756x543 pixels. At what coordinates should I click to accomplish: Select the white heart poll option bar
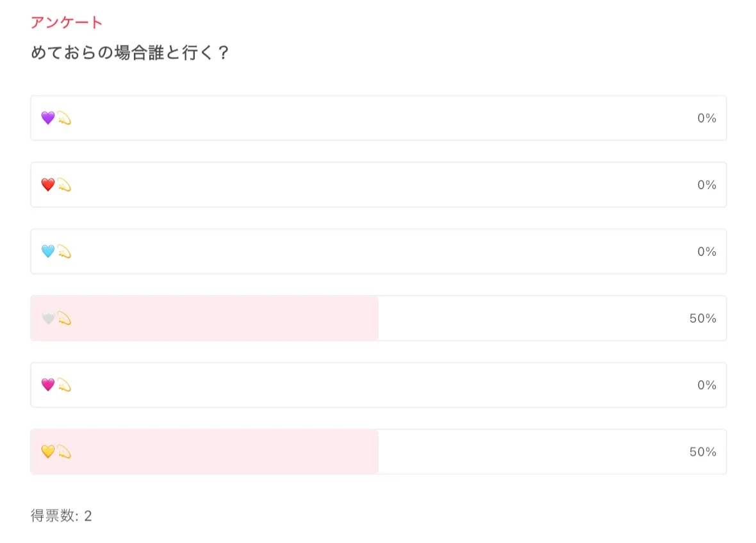point(378,318)
